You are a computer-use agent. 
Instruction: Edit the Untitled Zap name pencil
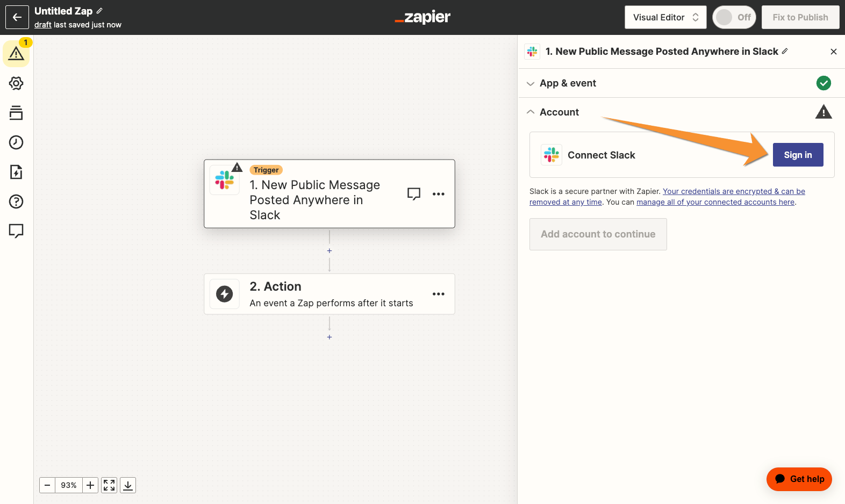(99, 11)
